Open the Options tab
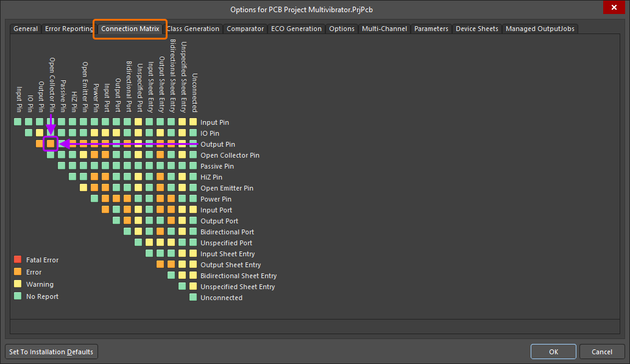This screenshot has height=364, width=630. tap(342, 29)
